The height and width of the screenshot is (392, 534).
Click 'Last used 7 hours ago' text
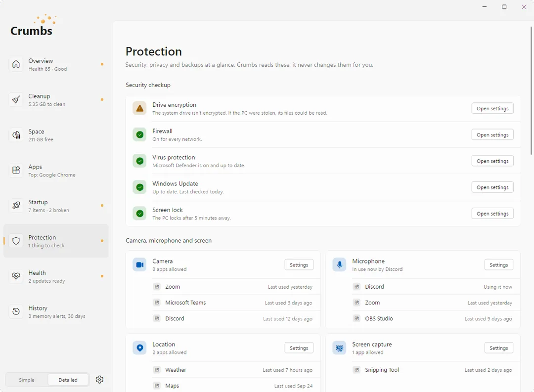[x=287, y=370]
